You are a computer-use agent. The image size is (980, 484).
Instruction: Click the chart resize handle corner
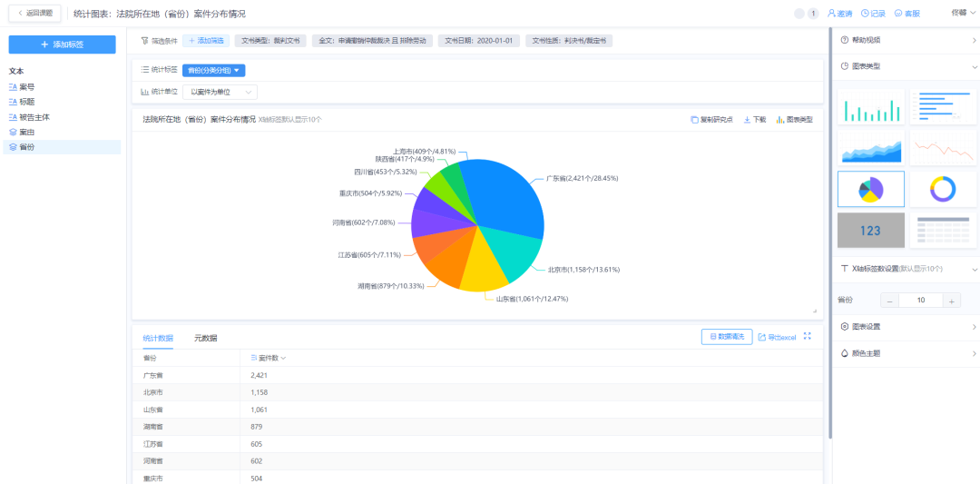[x=814, y=311]
